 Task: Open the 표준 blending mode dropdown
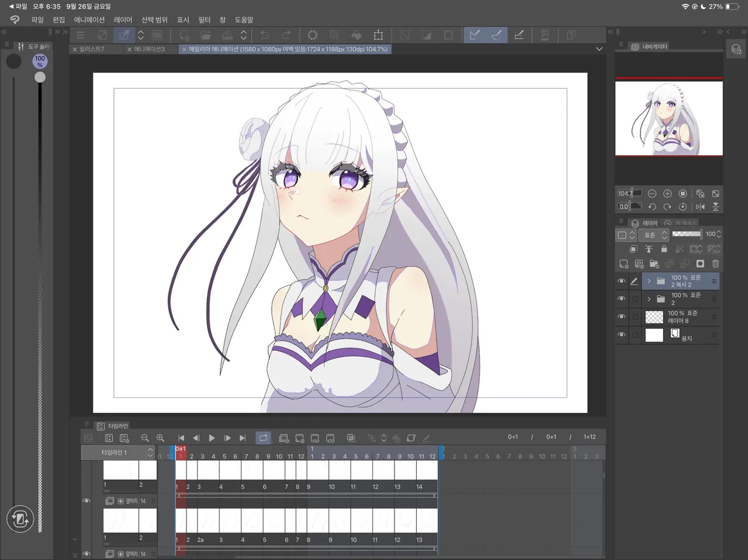tap(653, 235)
